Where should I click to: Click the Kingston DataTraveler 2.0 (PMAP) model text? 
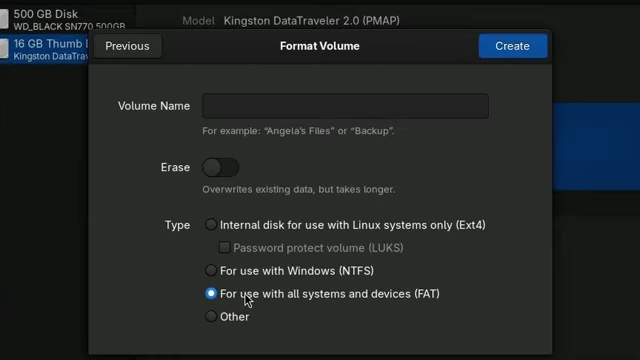tap(311, 21)
